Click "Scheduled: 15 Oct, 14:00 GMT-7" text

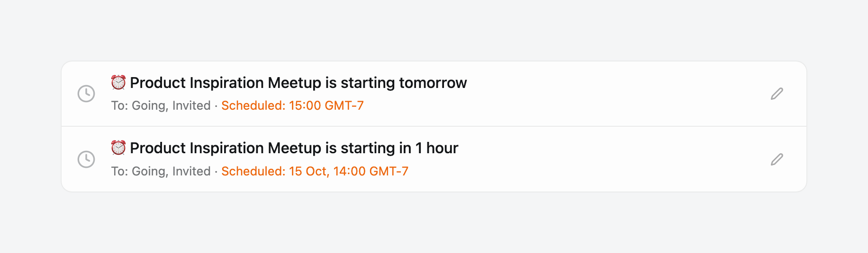(315, 171)
